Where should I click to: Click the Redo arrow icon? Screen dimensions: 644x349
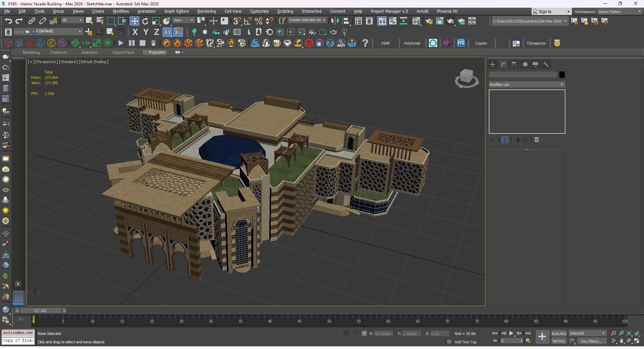[x=19, y=21]
